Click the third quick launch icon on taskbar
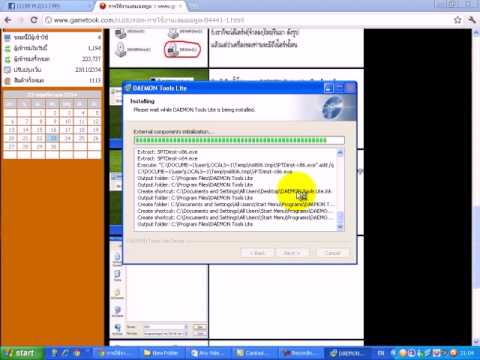Screen dimensions: 480x360 (77, 353)
